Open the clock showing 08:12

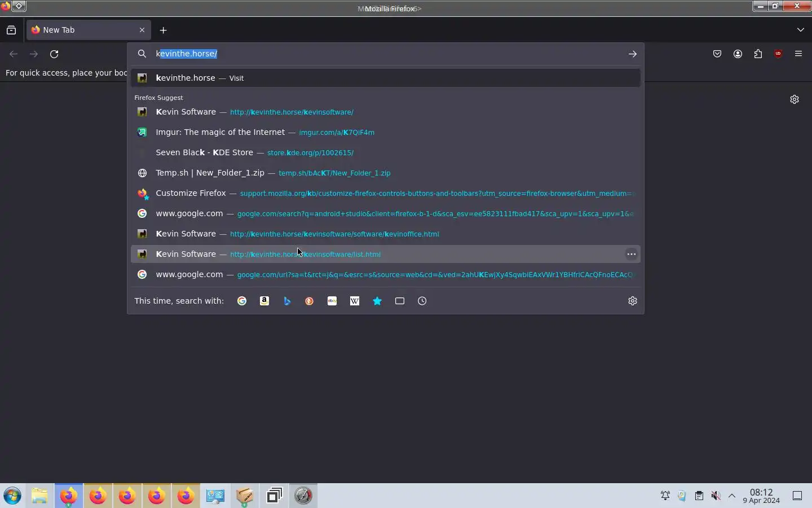[761, 496]
